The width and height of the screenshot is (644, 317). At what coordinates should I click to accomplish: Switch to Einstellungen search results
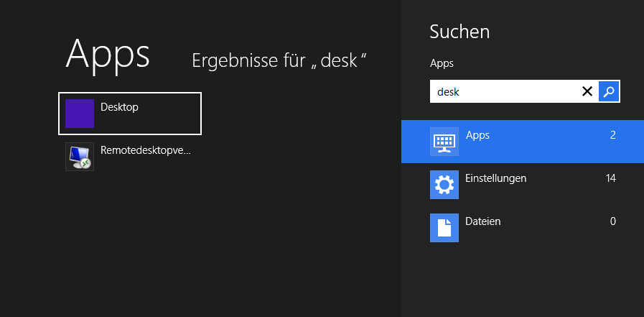click(x=523, y=185)
